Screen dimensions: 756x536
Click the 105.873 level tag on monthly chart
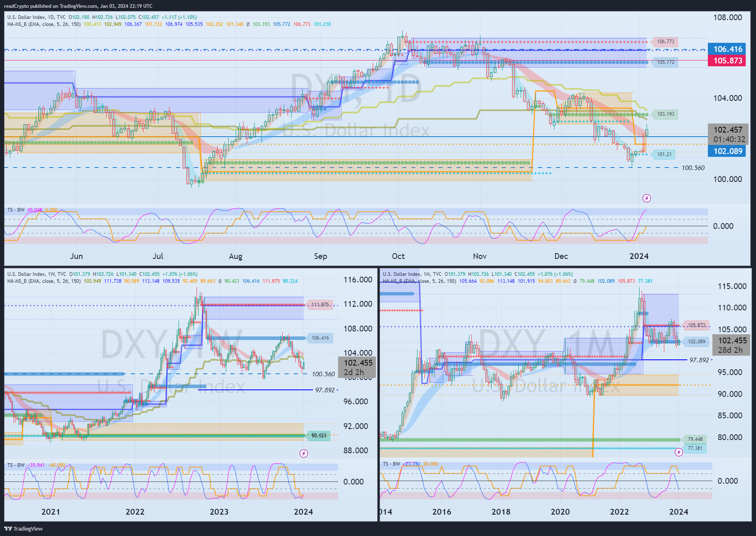696,325
